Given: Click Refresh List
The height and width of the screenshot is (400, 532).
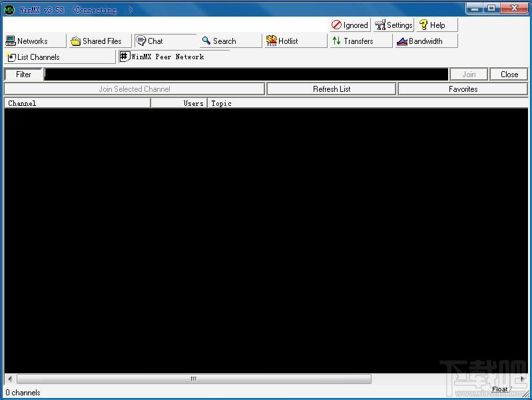Looking at the screenshot, I should pos(332,89).
